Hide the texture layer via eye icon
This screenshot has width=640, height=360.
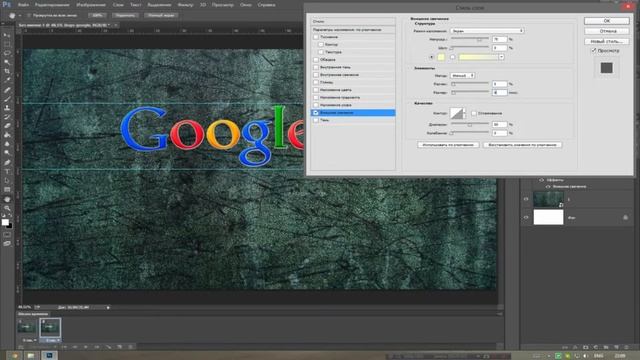[526, 199]
